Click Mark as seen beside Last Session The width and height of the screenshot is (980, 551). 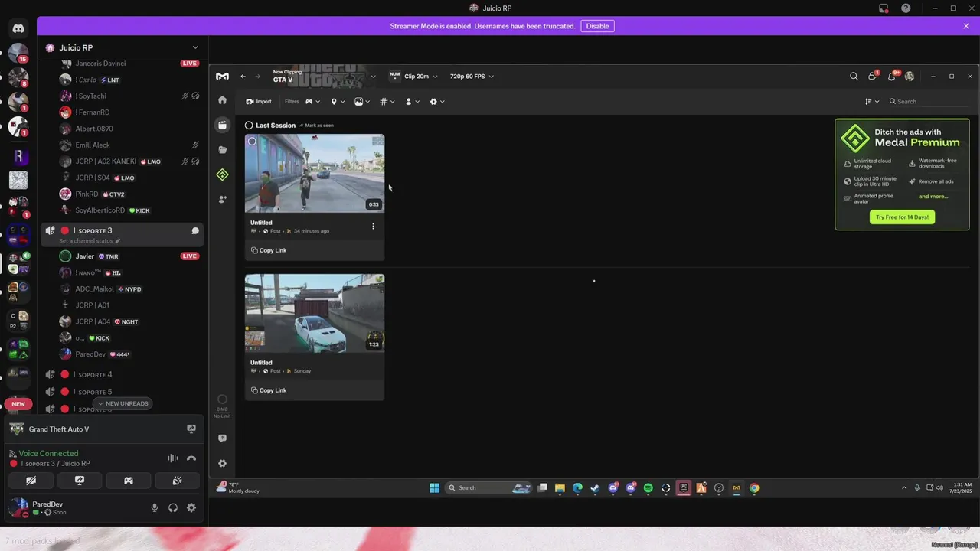pyautogui.click(x=316, y=126)
